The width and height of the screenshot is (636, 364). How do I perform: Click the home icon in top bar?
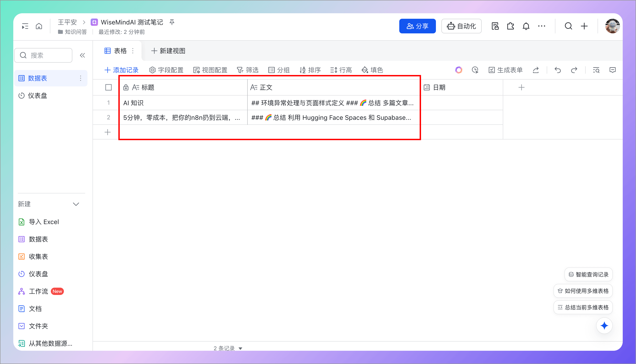point(39,26)
